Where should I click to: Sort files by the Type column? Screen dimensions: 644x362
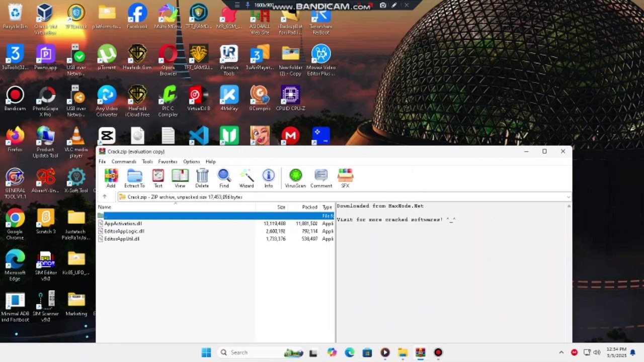328,207
